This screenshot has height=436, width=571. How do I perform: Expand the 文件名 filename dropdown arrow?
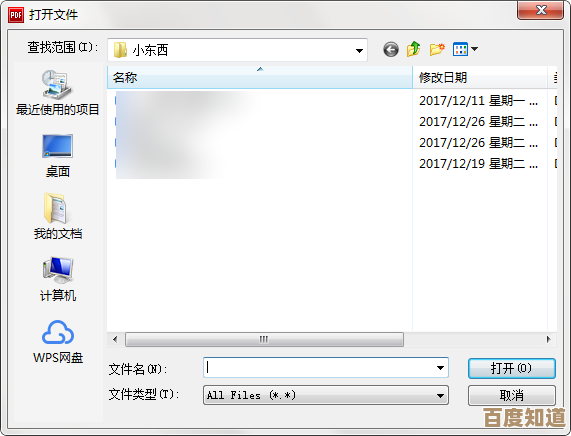440,368
